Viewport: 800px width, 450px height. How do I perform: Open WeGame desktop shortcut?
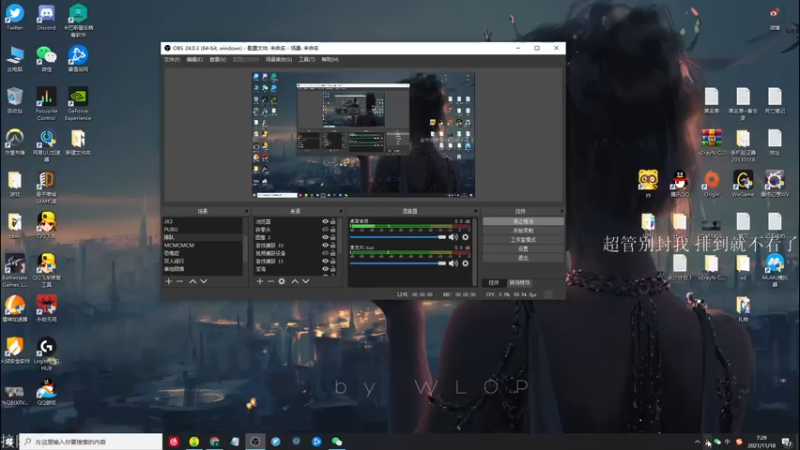click(x=743, y=184)
